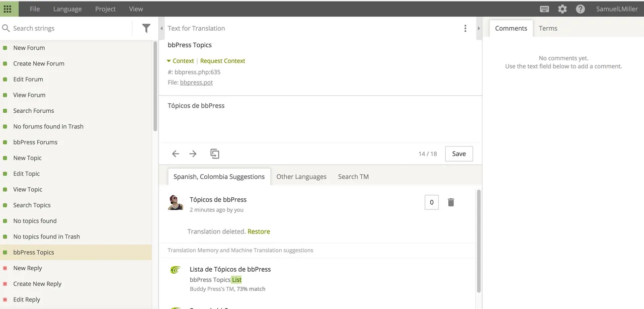The height and width of the screenshot is (309, 644).
Task: Click the suggestions panel scrollbar
Action: point(478,241)
